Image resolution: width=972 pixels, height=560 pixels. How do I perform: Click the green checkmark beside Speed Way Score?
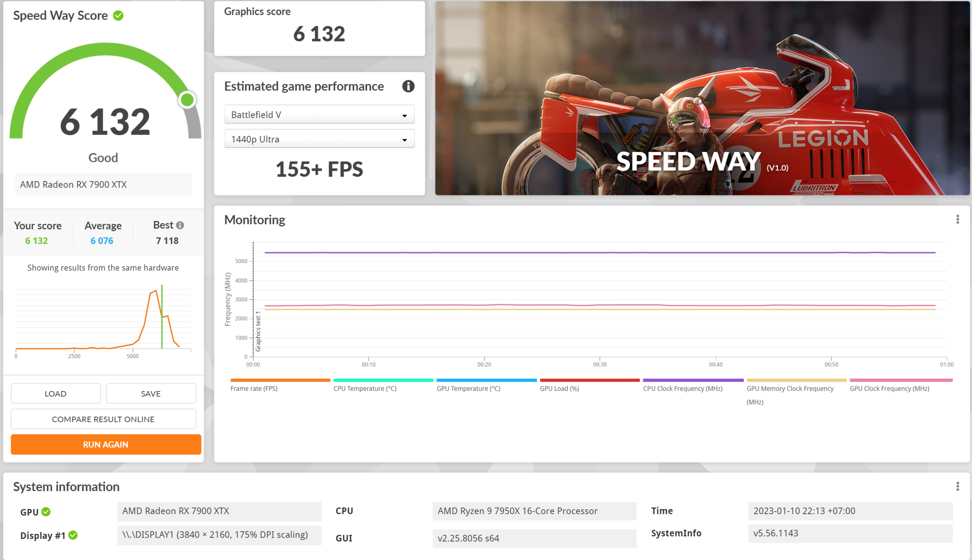coord(118,15)
